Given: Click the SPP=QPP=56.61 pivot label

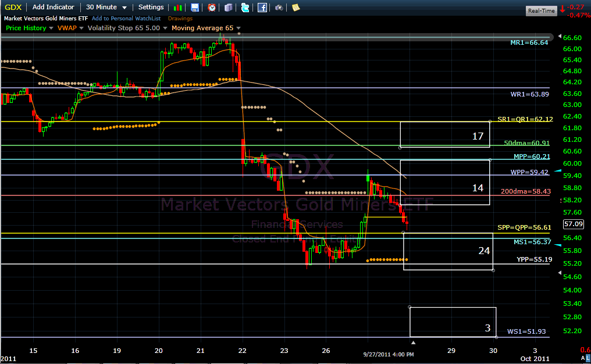Looking at the screenshot, I should point(524,227).
